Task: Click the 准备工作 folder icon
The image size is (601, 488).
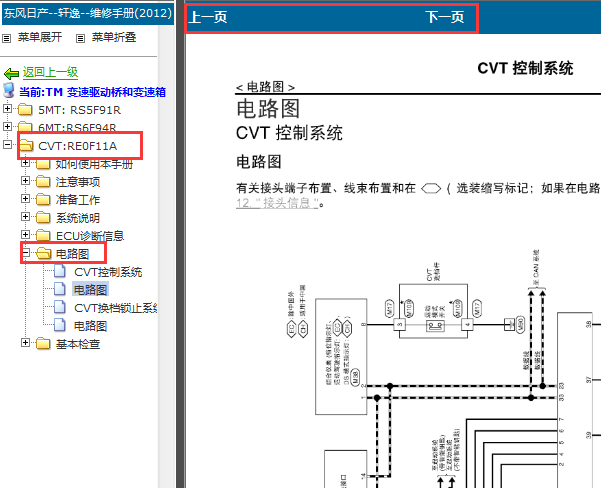Action: click(x=43, y=199)
